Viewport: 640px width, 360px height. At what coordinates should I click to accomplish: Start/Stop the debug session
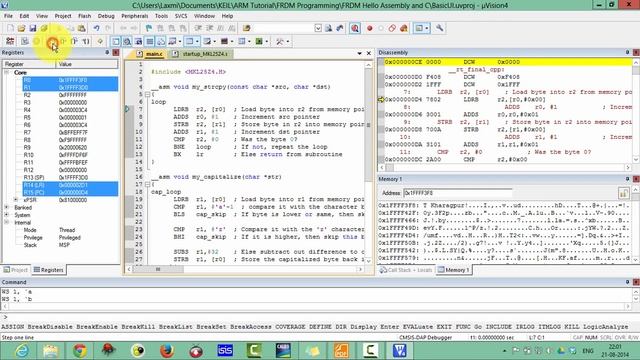(x=355, y=28)
